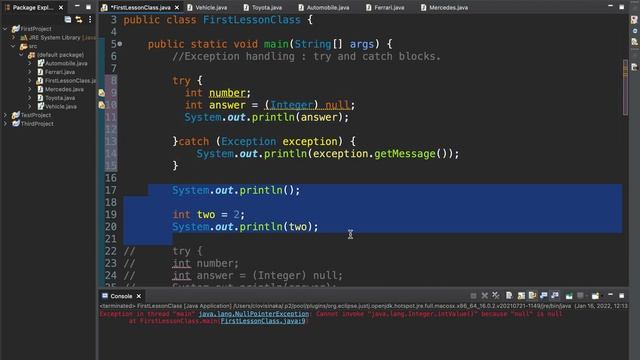
Task: Select Vehicle.java in Package Explorer
Action: (x=61, y=107)
